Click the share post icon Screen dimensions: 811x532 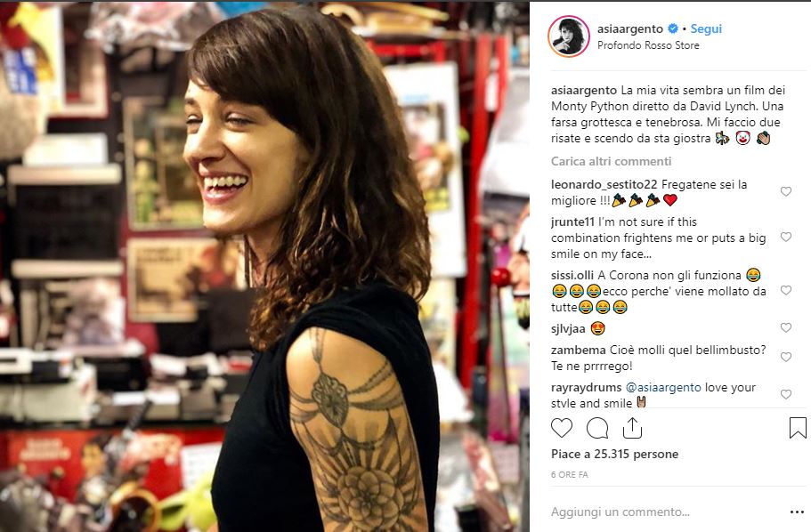(632, 428)
